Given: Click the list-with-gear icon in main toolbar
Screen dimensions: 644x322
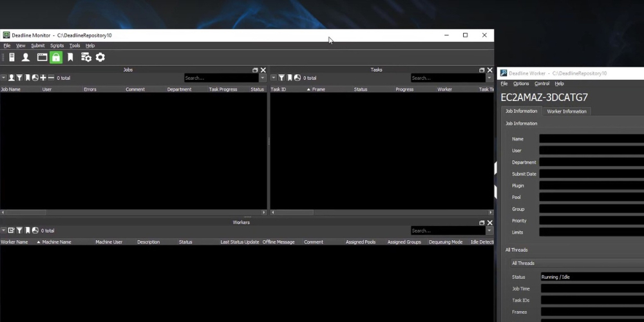Looking at the screenshot, I should pyautogui.click(x=86, y=57).
